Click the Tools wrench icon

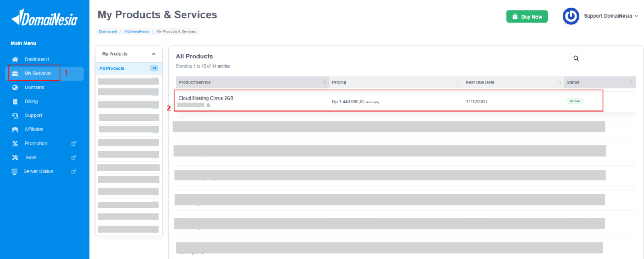point(15,158)
